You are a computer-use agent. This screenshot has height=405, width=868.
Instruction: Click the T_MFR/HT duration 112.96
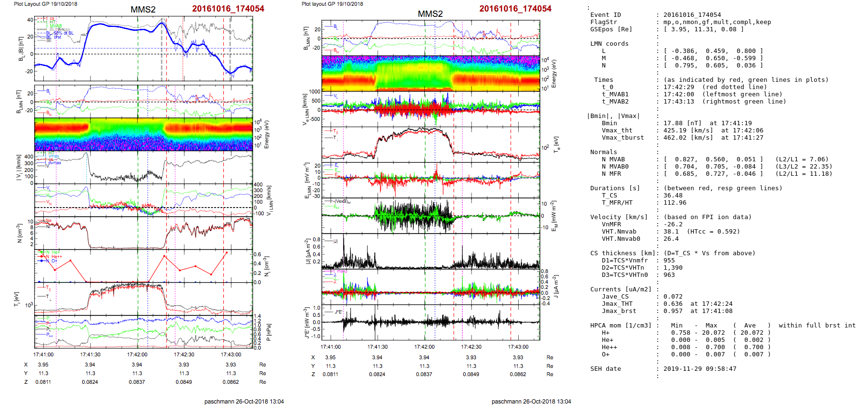pyautogui.click(x=675, y=203)
